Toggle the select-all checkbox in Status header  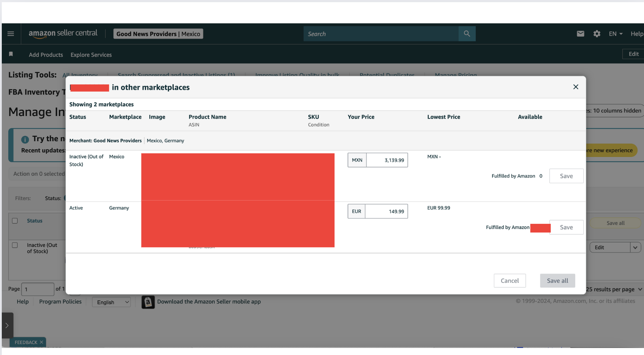(15, 221)
